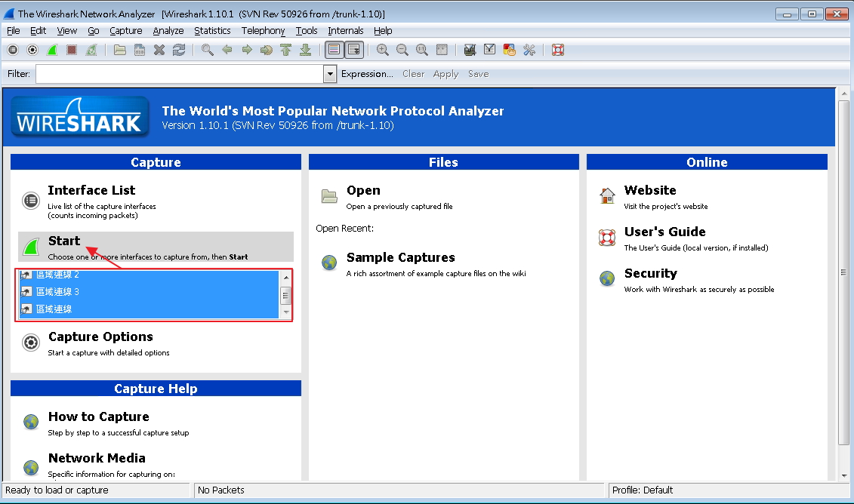Open preferences wrench toolbar icon
The image size is (854, 504).
coord(529,50)
